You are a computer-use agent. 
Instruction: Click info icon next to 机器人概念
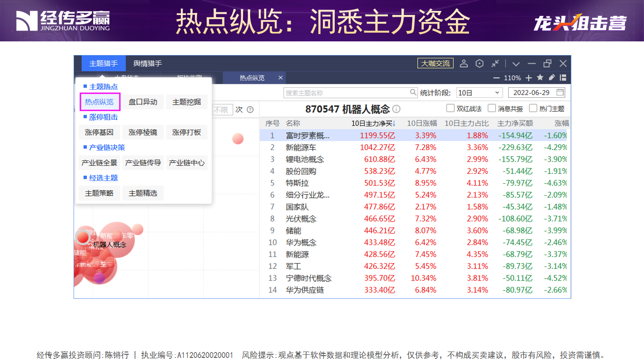click(x=396, y=109)
